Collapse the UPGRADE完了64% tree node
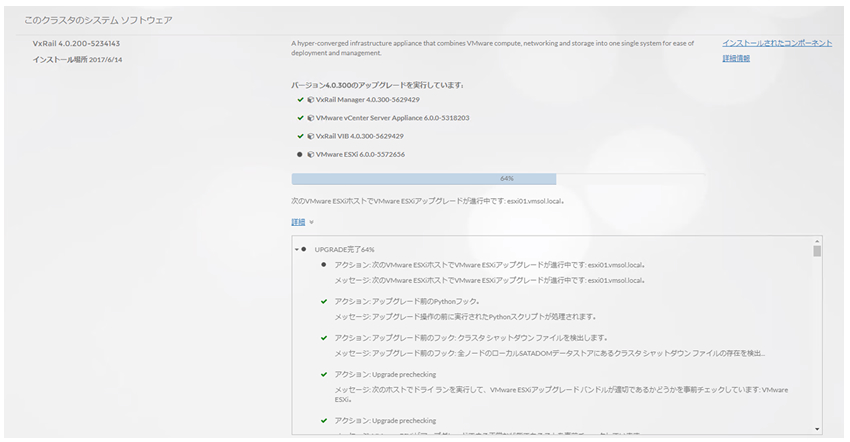The height and width of the screenshot is (442, 850). point(297,249)
